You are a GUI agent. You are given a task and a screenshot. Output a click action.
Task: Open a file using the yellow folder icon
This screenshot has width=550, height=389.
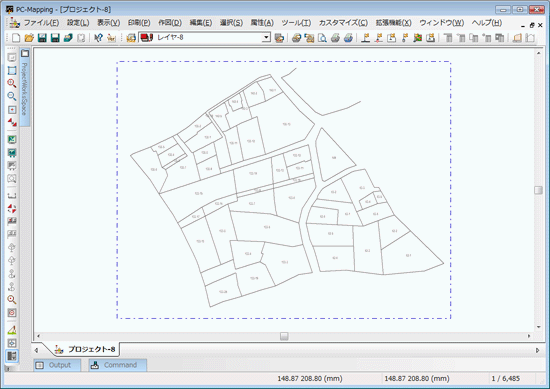29,38
